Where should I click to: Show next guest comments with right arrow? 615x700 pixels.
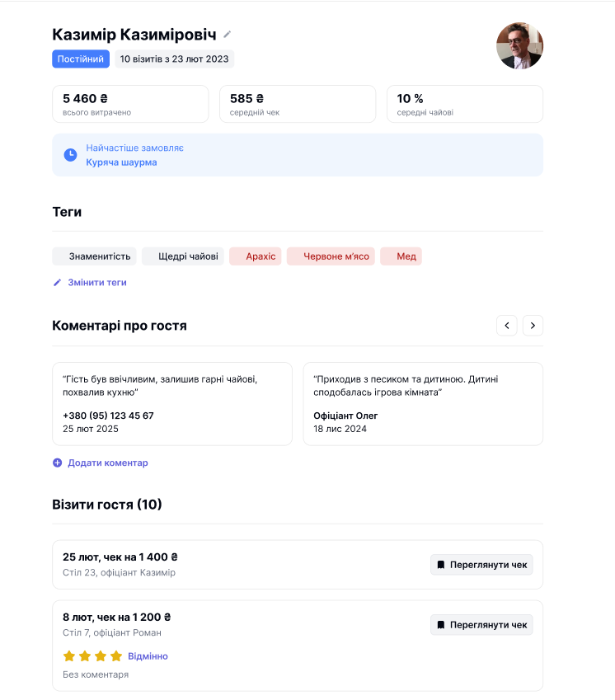pos(533,326)
